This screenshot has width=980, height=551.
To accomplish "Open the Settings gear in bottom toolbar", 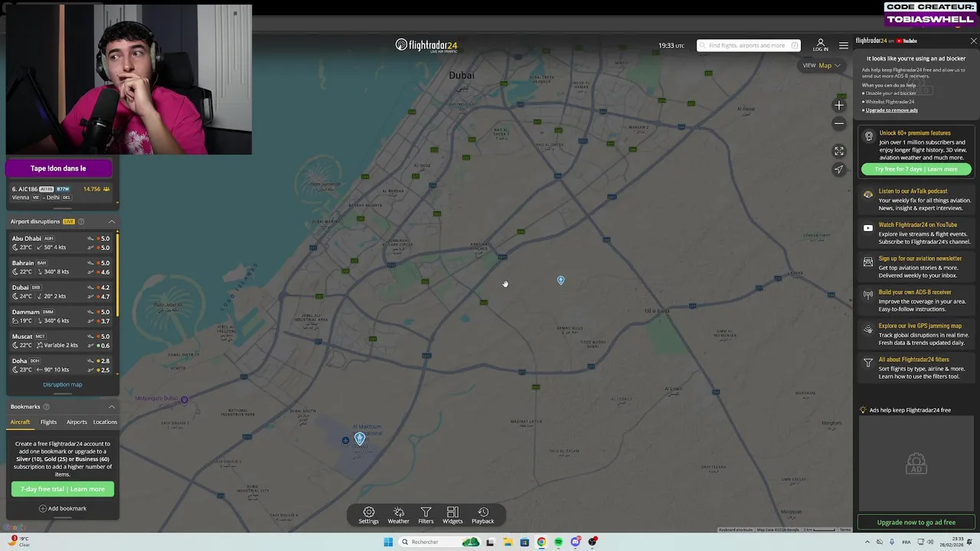I will pos(368,515).
